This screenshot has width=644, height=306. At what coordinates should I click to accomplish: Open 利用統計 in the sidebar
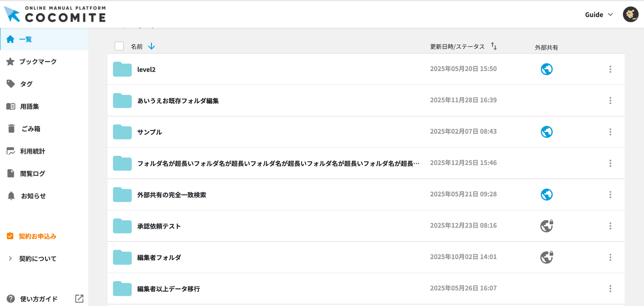point(32,151)
